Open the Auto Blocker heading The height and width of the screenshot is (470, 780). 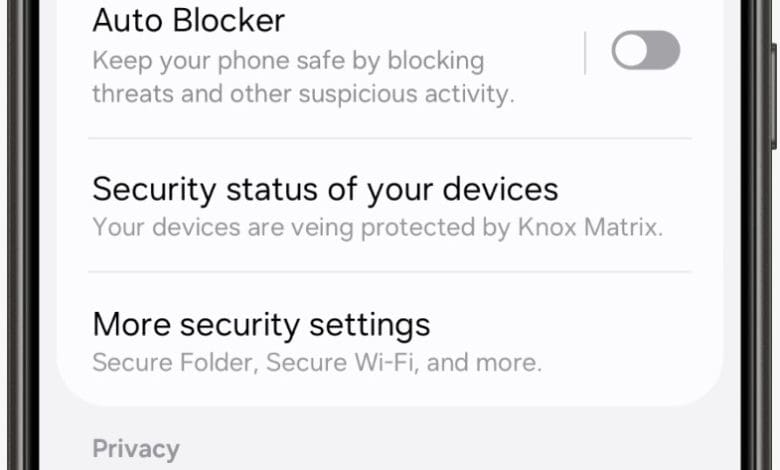pos(188,20)
